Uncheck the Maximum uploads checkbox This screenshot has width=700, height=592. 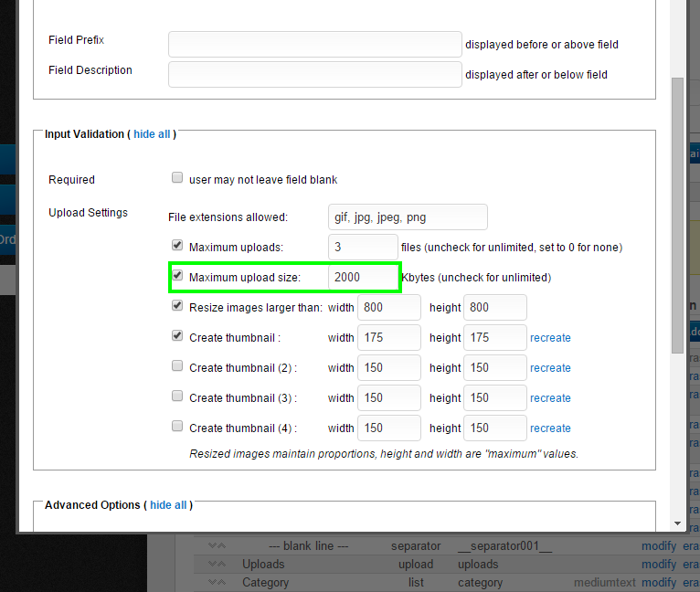(177, 246)
